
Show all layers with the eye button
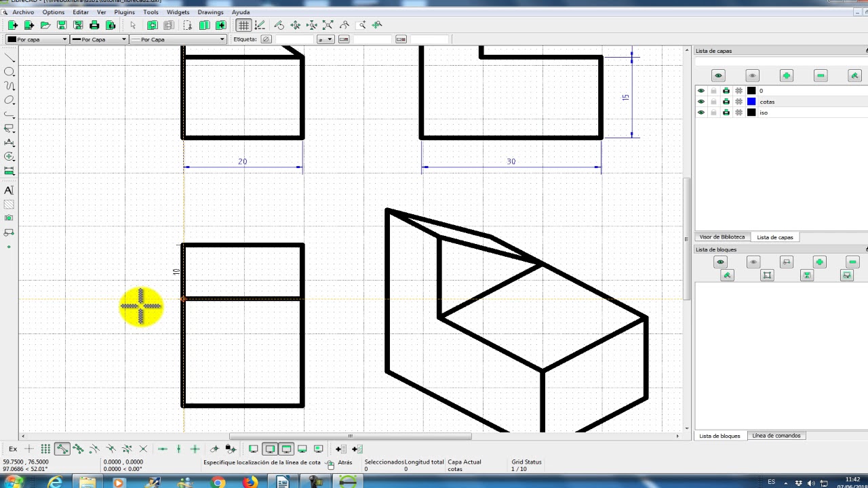(x=718, y=75)
